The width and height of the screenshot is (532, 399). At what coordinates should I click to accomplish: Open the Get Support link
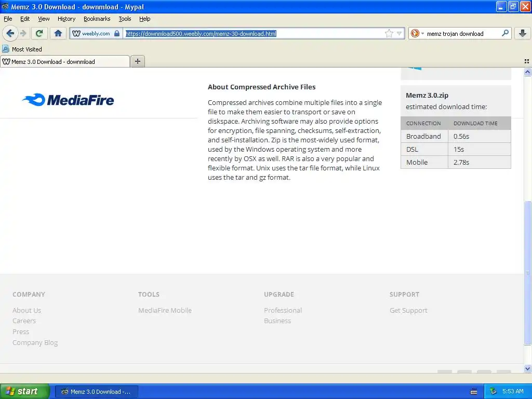pyautogui.click(x=408, y=310)
